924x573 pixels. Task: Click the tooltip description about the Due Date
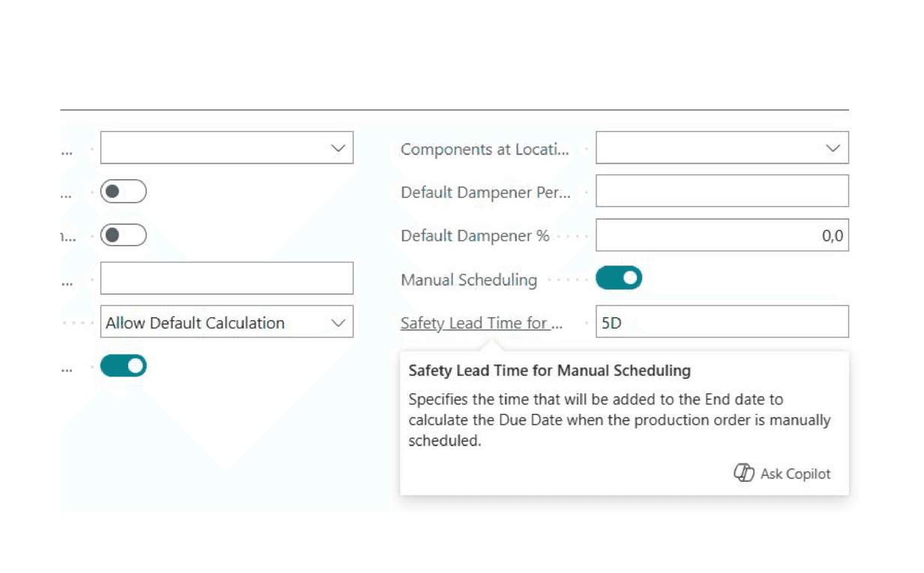pyautogui.click(x=619, y=420)
